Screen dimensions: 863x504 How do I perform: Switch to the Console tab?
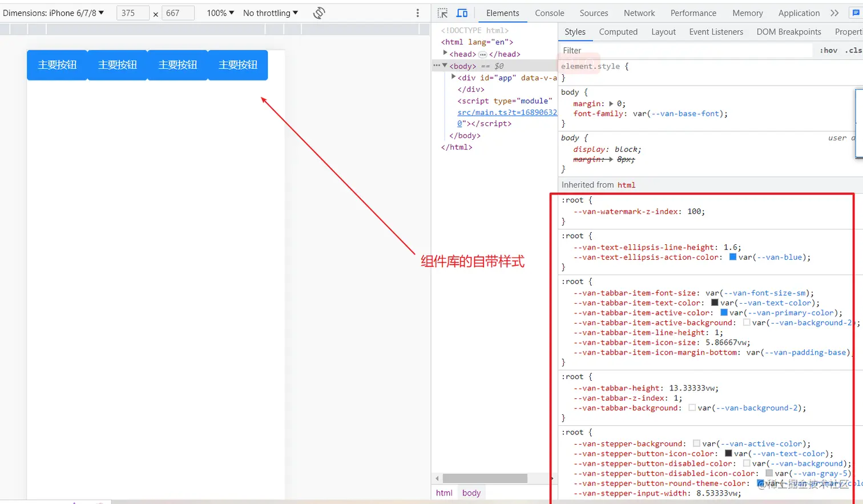tap(550, 13)
